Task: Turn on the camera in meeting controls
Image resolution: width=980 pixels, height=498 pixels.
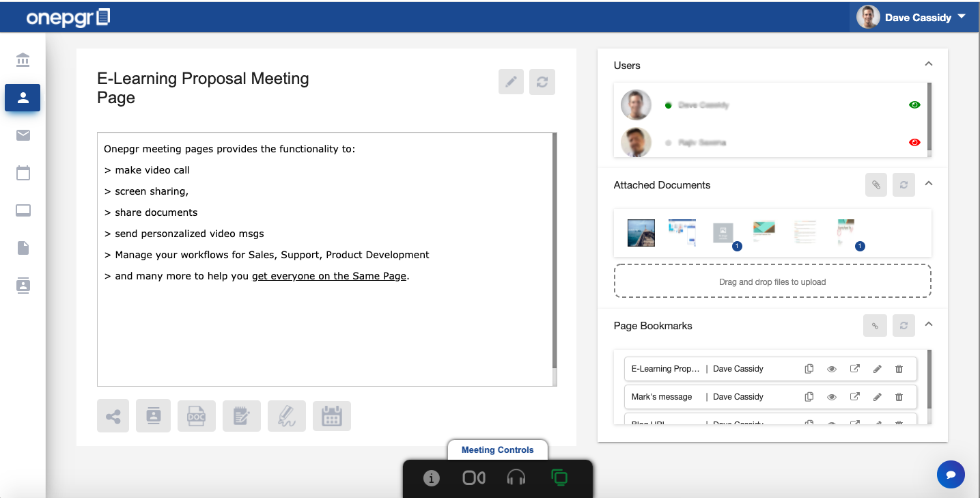Action: (473, 478)
